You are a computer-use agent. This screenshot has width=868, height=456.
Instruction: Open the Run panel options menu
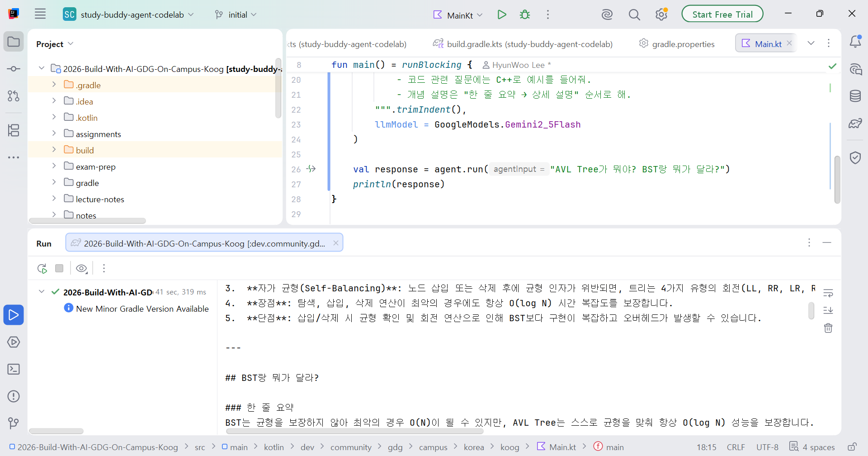[809, 243]
